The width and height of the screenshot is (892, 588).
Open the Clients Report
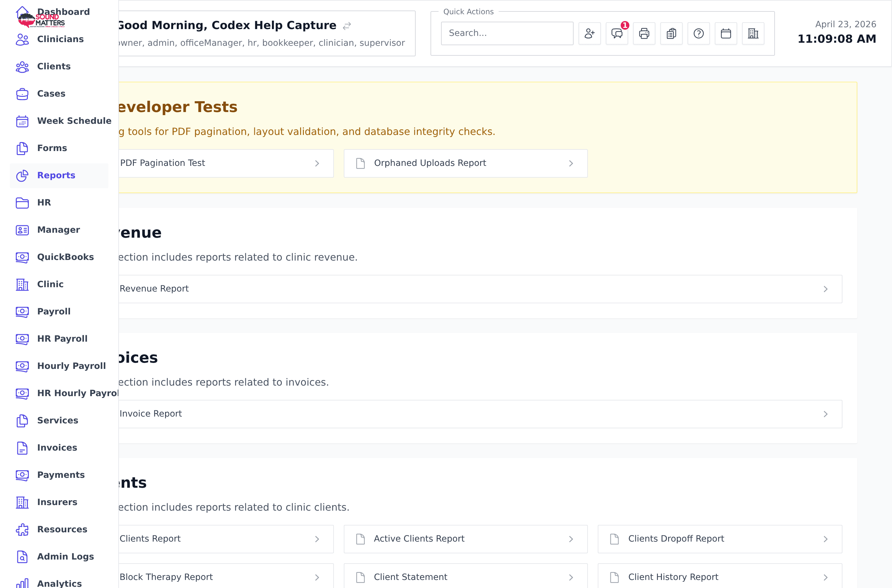tap(226, 539)
